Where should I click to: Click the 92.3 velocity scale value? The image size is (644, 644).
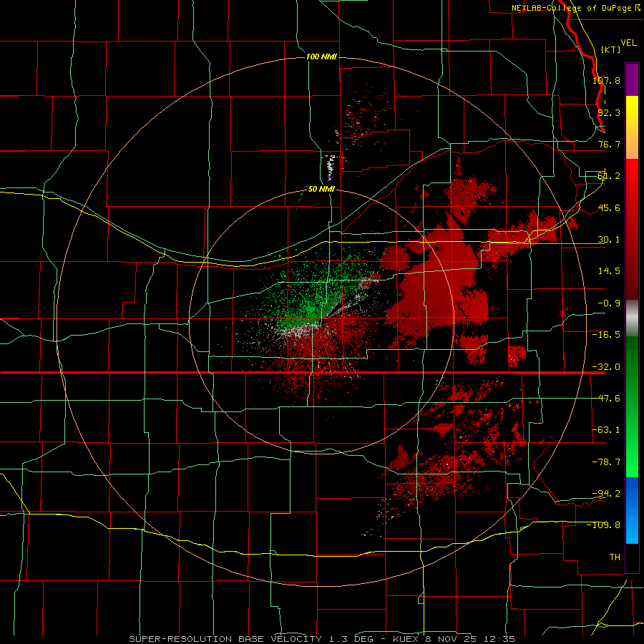click(x=609, y=112)
